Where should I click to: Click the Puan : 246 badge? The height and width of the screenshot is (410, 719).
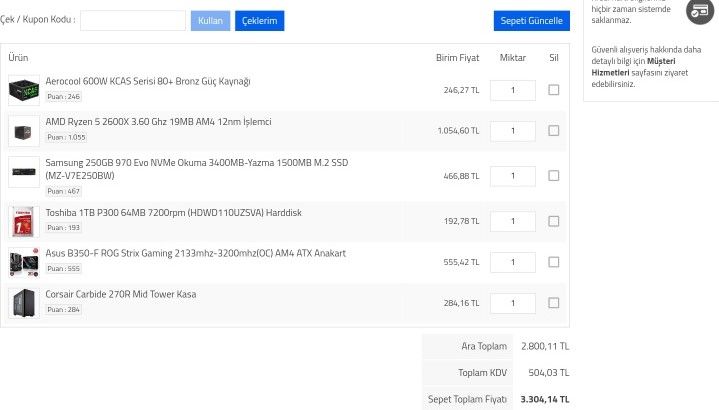click(64, 97)
